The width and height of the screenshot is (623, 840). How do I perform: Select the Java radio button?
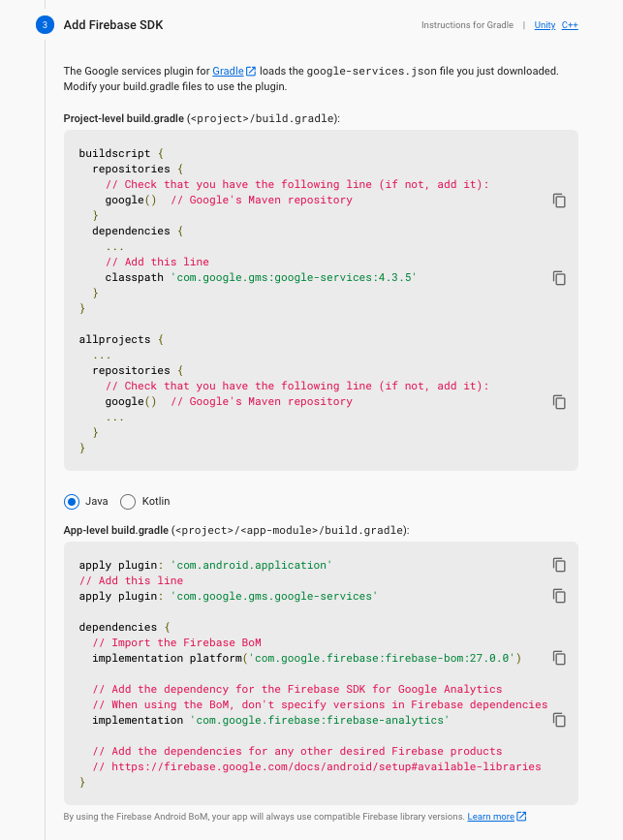point(72,502)
